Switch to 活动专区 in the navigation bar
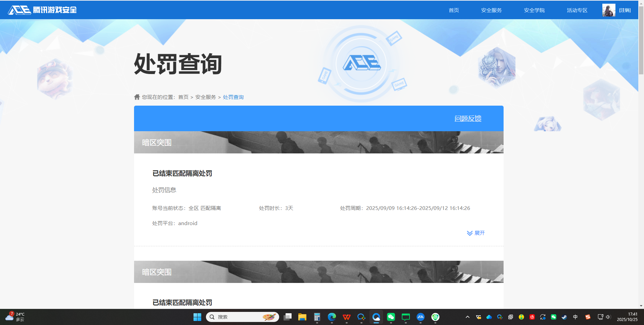This screenshot has height=325, width=644. pos(576,10)
